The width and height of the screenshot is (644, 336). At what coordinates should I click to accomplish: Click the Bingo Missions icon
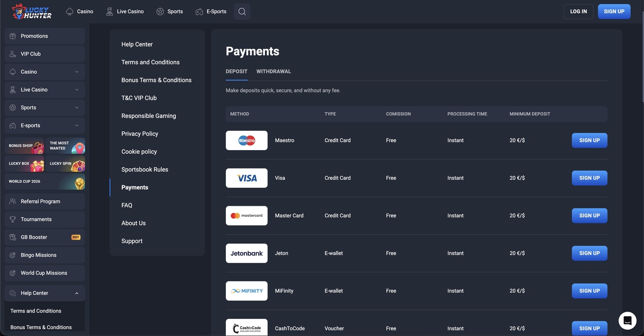click(x=13, y=255)
